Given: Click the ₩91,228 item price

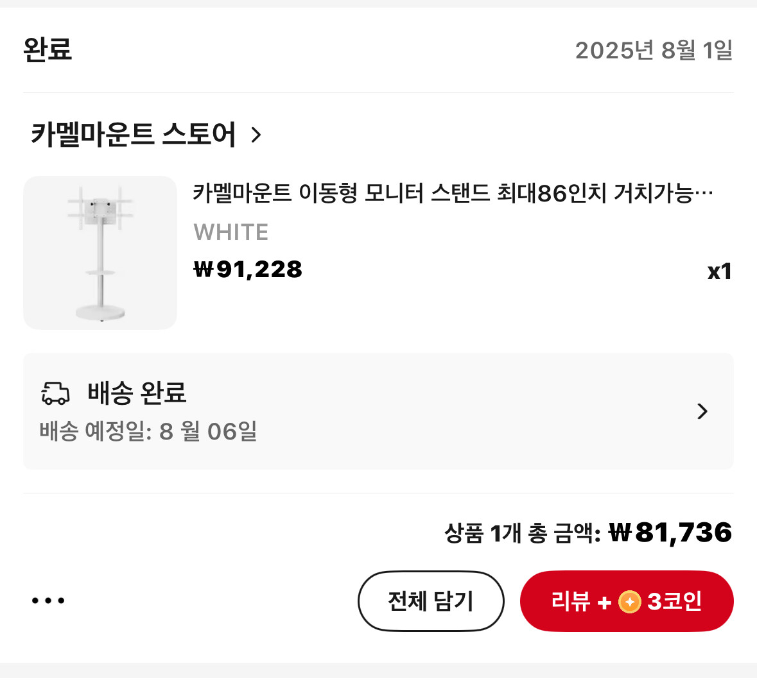Looking at the screenshot, I should pyautogui.click(x=248, y=269).
